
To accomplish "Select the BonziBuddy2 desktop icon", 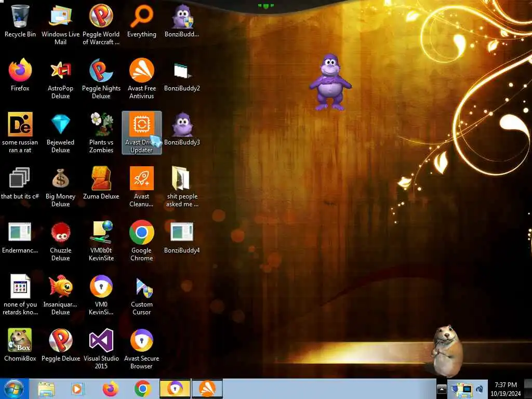I will tap(182, 75).
